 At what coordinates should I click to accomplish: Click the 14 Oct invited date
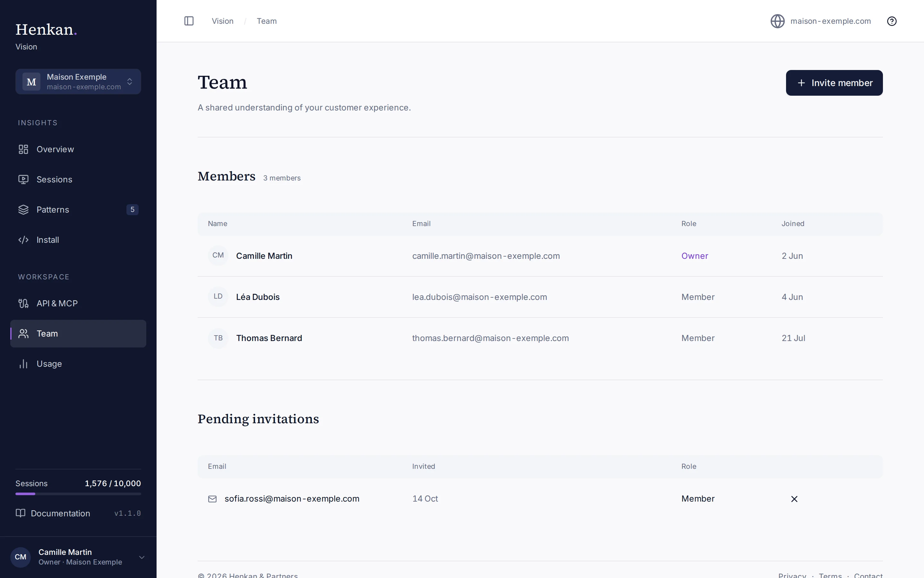425,498
